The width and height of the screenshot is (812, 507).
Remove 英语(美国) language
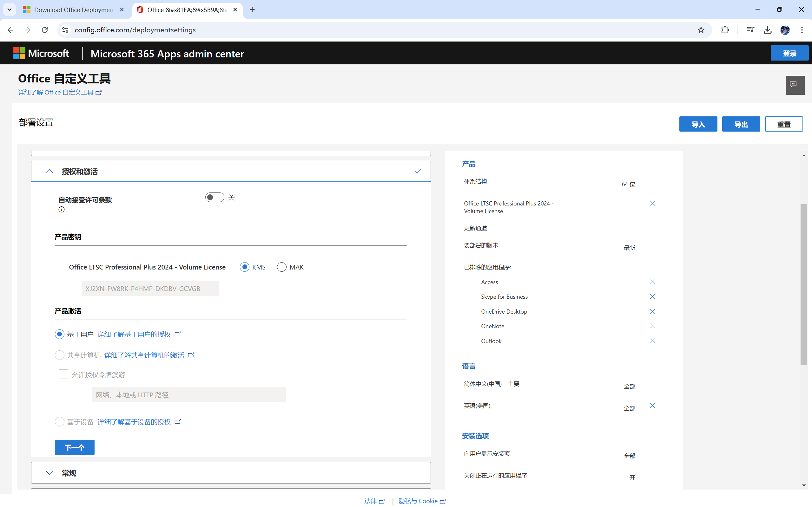tap(653, 406)
